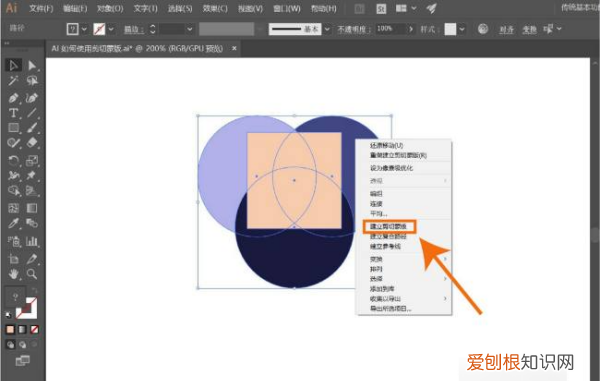This screenshot has height=381, width=600.
Task: Collapse toolbox with double-arrow toggle
Action: 7,43
